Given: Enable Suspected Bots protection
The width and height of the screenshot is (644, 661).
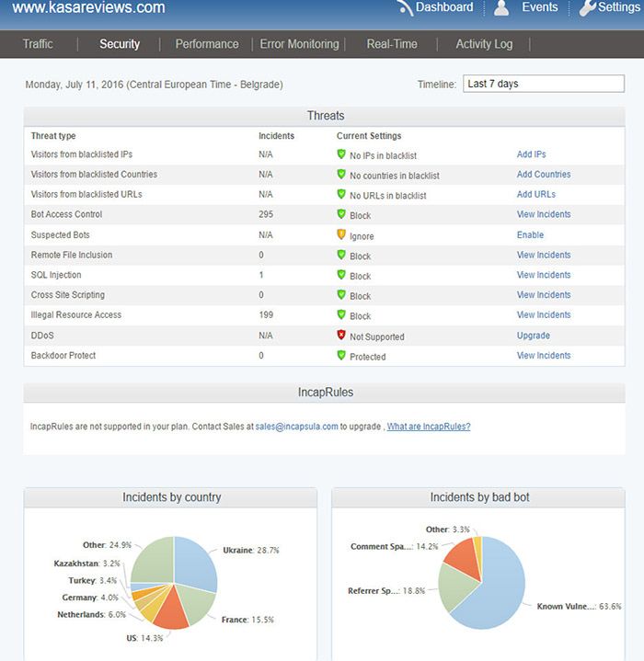Looking at the screenshot, I should (530, 235).
